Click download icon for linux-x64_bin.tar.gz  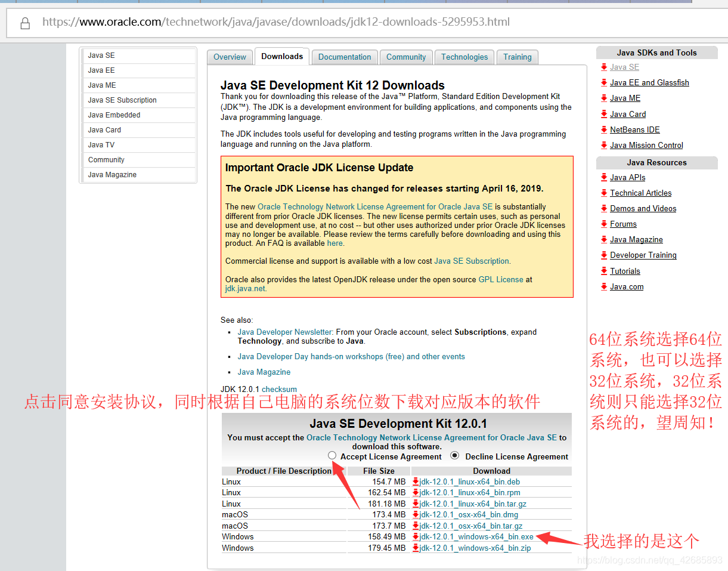(x=416, y=504)
